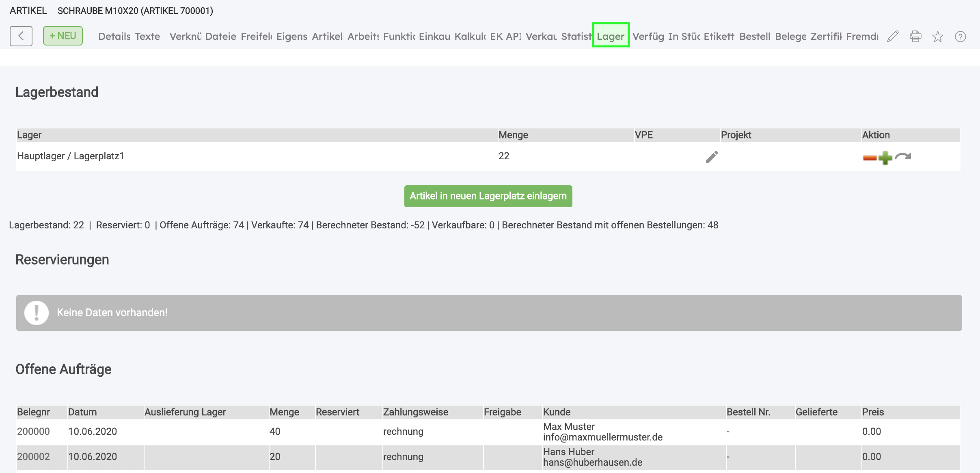
Task: Open help via question mark icon
Action: click(x=961, y=37)
